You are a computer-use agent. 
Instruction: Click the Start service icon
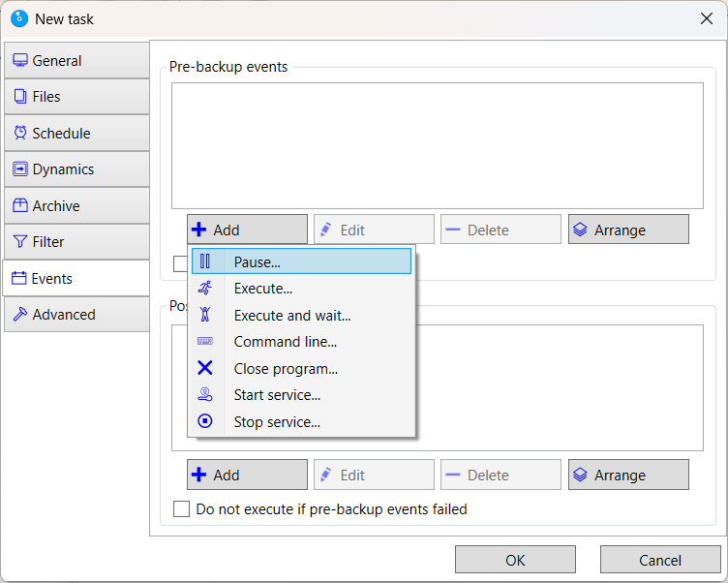(x=204, y=395)
